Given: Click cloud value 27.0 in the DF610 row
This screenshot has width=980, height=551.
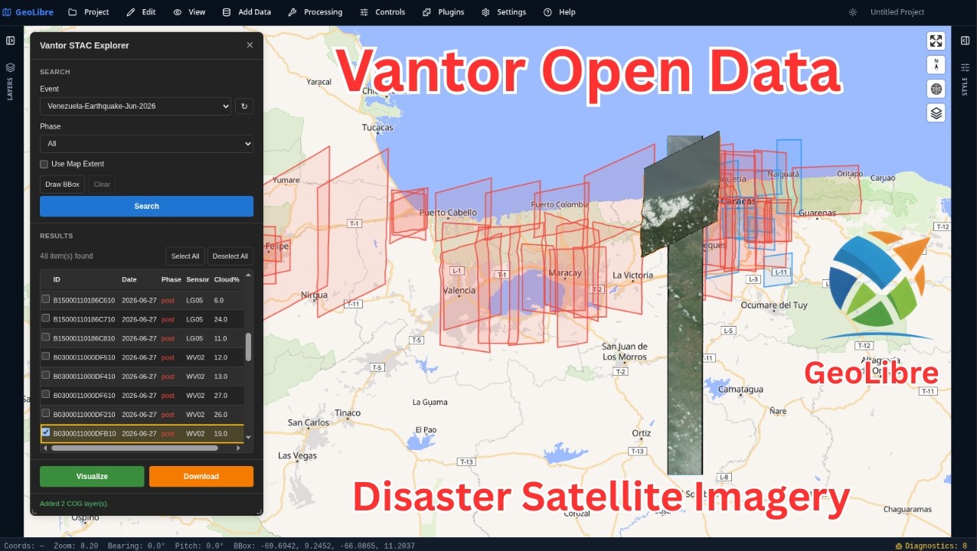Looking at the screenshot, I should tap(219, 396).
